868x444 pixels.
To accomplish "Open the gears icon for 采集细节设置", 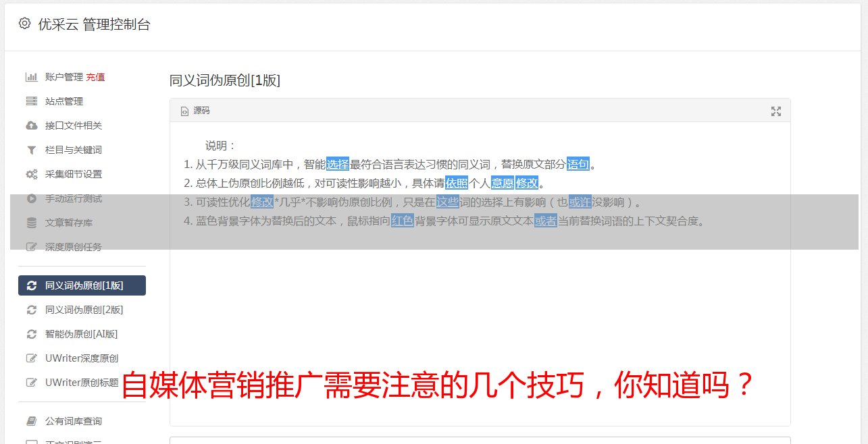I will pos(31,174).
